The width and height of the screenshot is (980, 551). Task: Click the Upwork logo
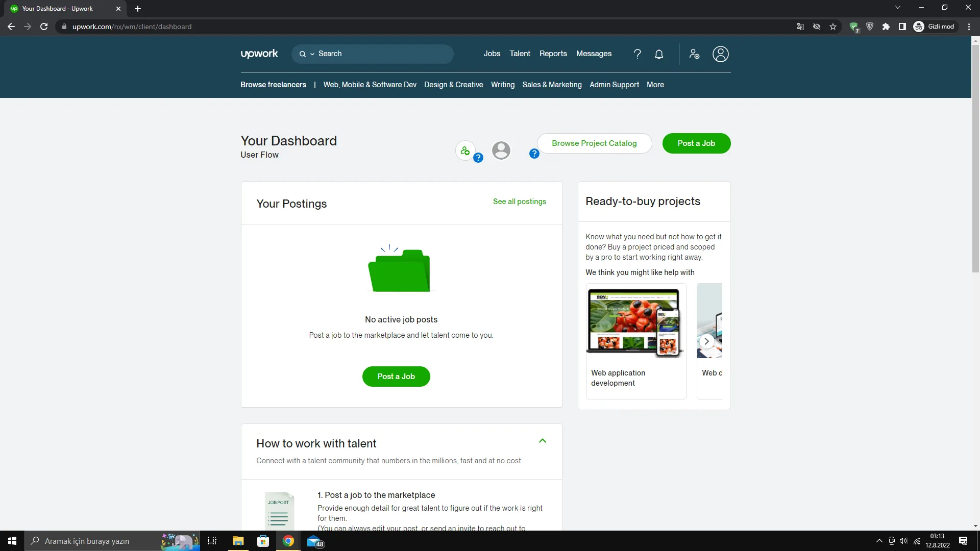259,54
